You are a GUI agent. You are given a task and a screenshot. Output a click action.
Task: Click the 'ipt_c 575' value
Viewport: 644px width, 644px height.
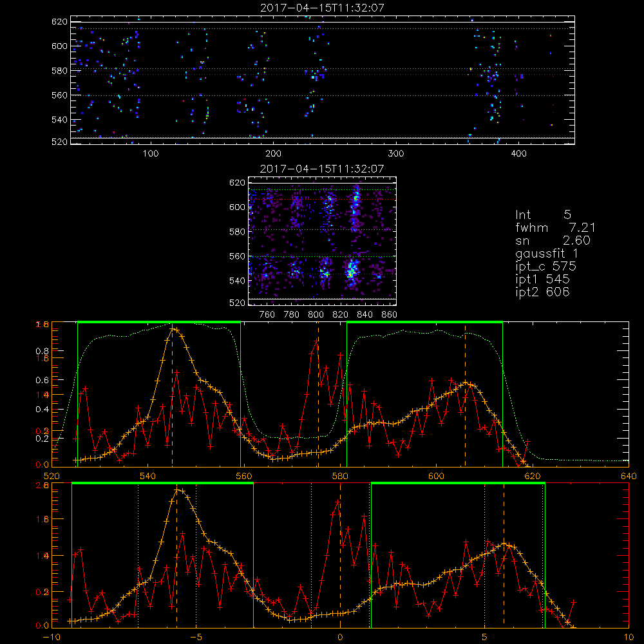[x=546, y=267]
